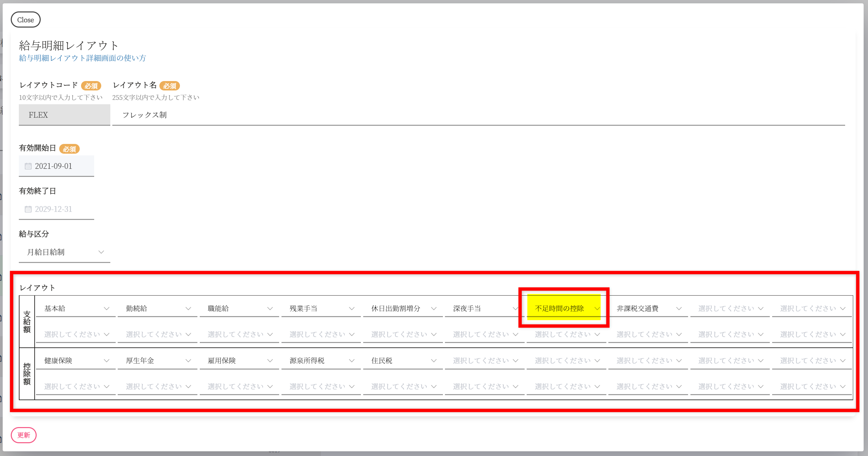Open the 給与区分 月給日給制 dropdown

(64, 252)
